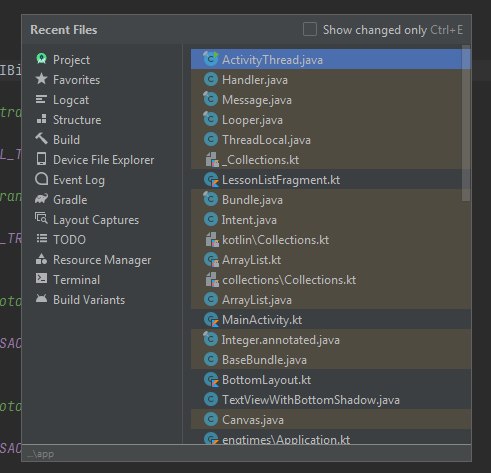
Task: Open LessonListFragment.kt
Action: pyautogui.click(x=330, y=179)
